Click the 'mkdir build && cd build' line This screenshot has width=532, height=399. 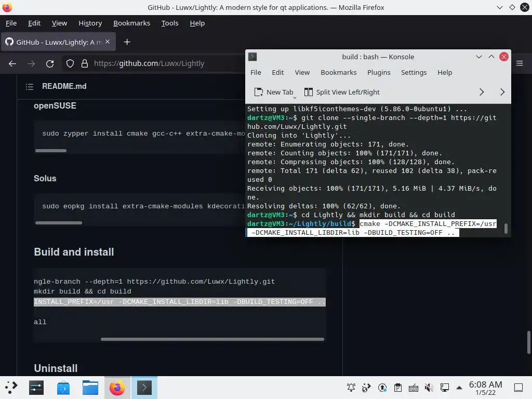83,291
